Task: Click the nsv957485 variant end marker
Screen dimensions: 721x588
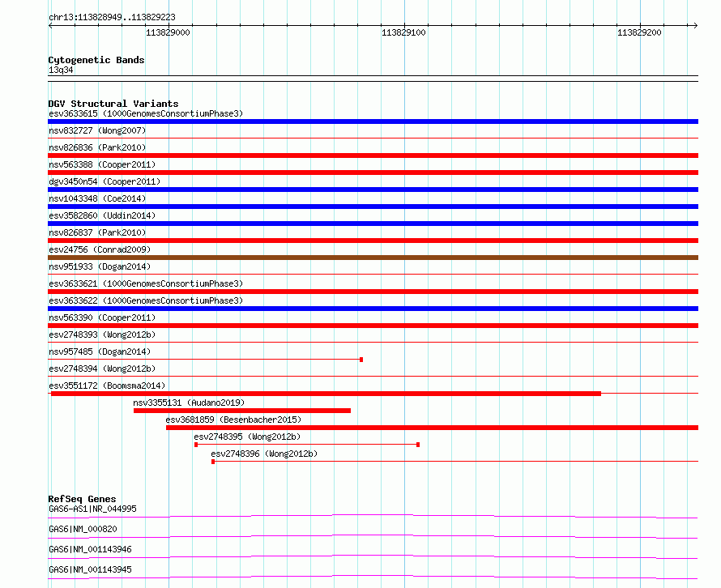Action: (x=361, y=360)
